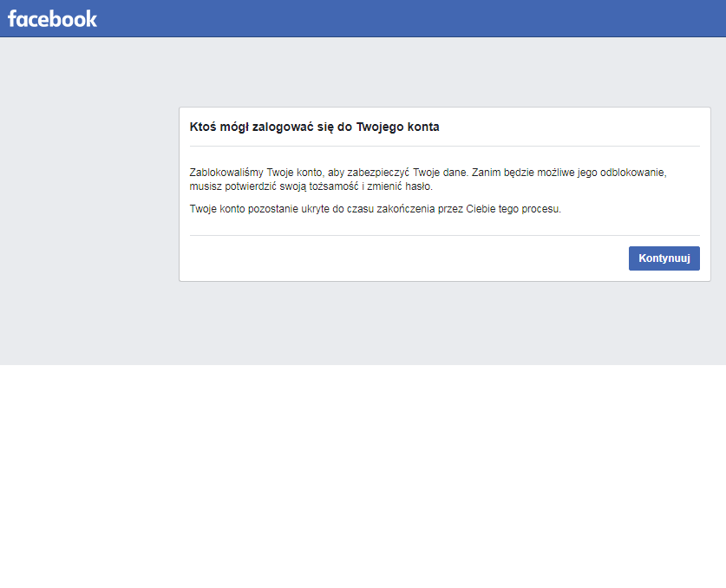Click the sentence 'Twoje konto pozostanie ukryte'
Viewport: 726px width, 588px height.
[375, 209]
